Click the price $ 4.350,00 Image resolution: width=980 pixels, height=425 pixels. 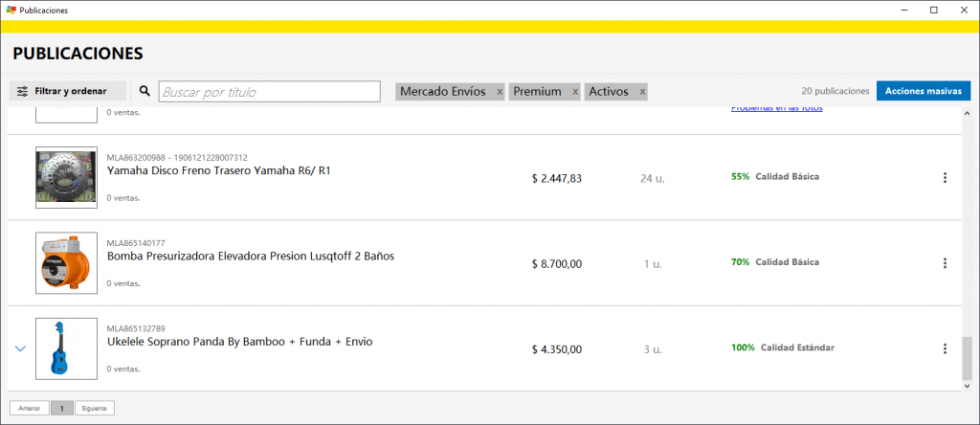(557, 350)
